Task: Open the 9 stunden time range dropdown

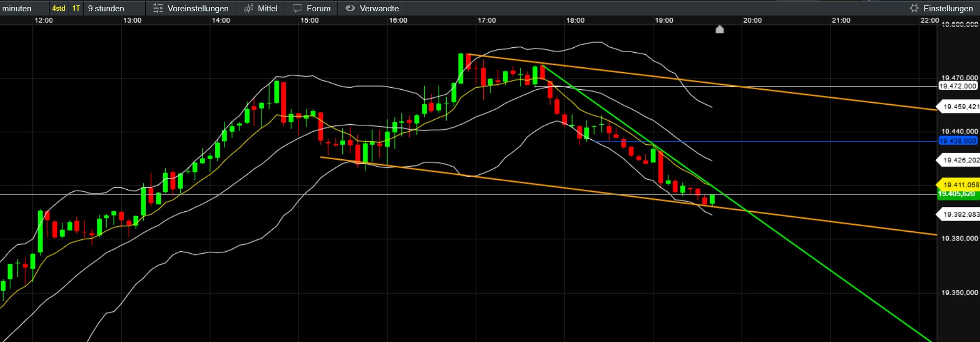Action: 115,8
